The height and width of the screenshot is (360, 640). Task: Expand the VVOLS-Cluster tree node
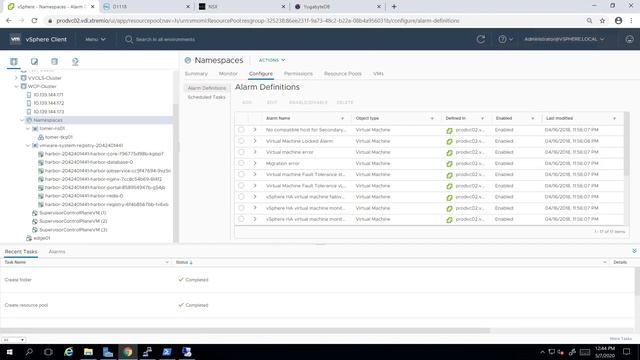16,78
